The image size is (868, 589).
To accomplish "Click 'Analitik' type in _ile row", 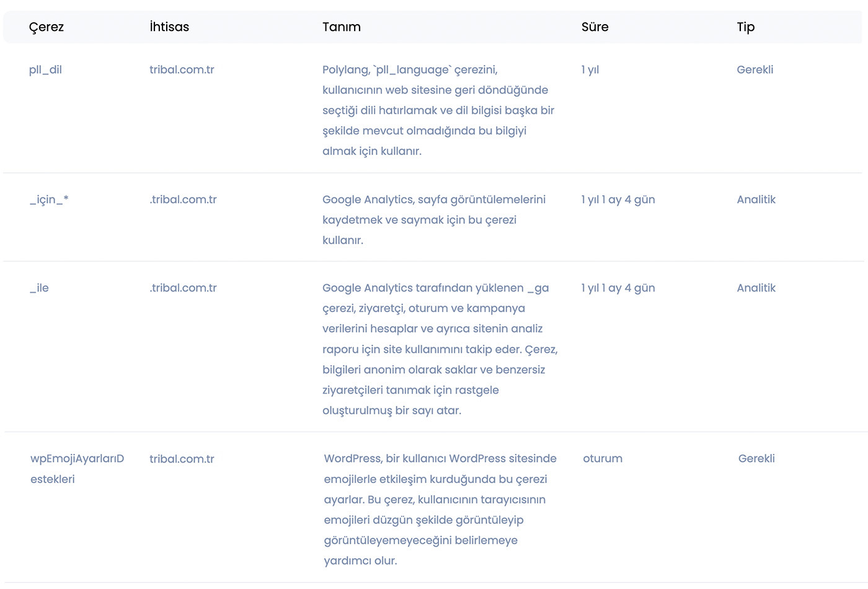I will [756, 288].
